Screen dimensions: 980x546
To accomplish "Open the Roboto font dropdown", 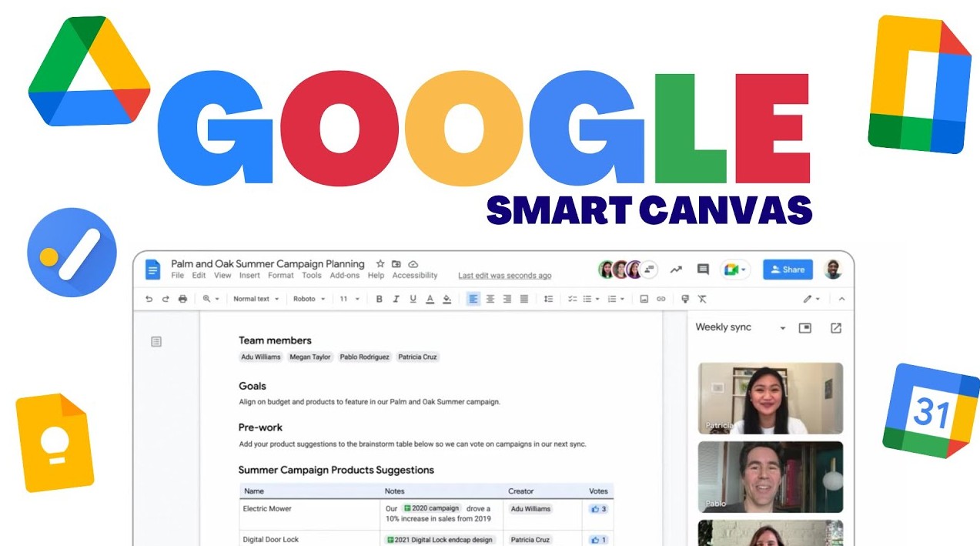I will (x=309, y=299).
